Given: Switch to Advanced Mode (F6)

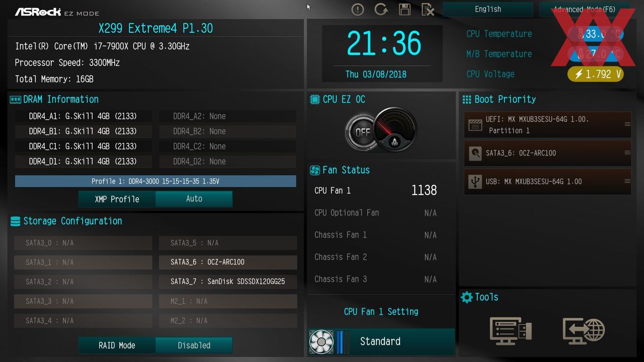Looking at the screenshot, I should [x=584, y=9].
